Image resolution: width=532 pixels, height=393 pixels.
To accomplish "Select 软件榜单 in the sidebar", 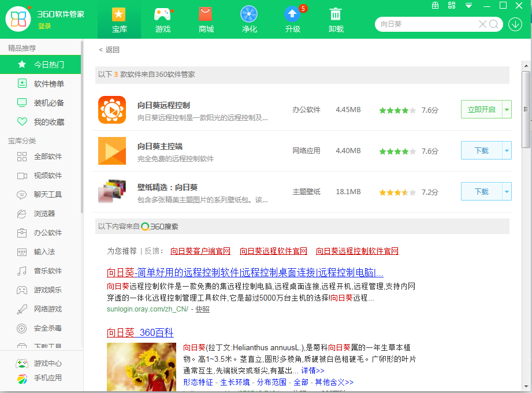I will pos(49,84).
